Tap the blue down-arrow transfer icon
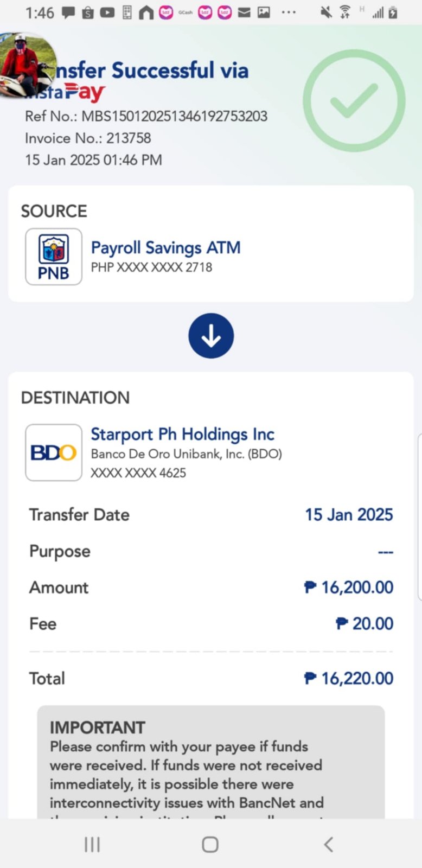Screen dimensions: 422x868 (x=211, y=336)
